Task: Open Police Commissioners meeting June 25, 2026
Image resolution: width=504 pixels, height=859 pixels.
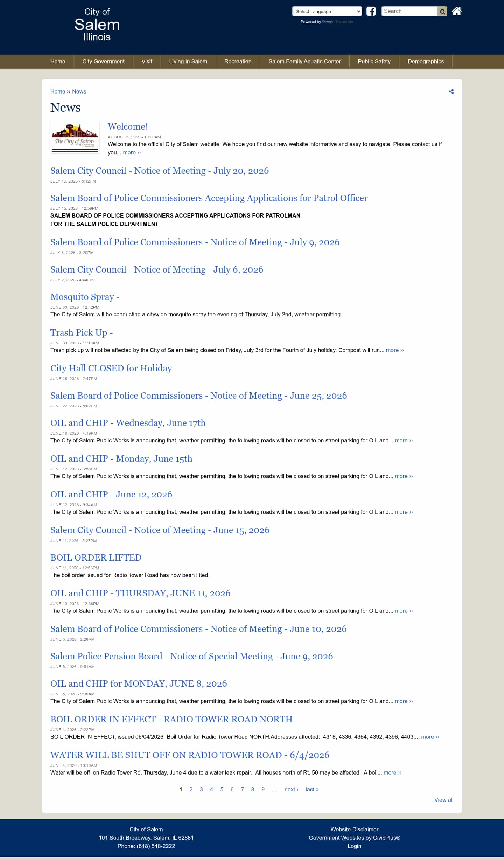Action: coord(199,396)
